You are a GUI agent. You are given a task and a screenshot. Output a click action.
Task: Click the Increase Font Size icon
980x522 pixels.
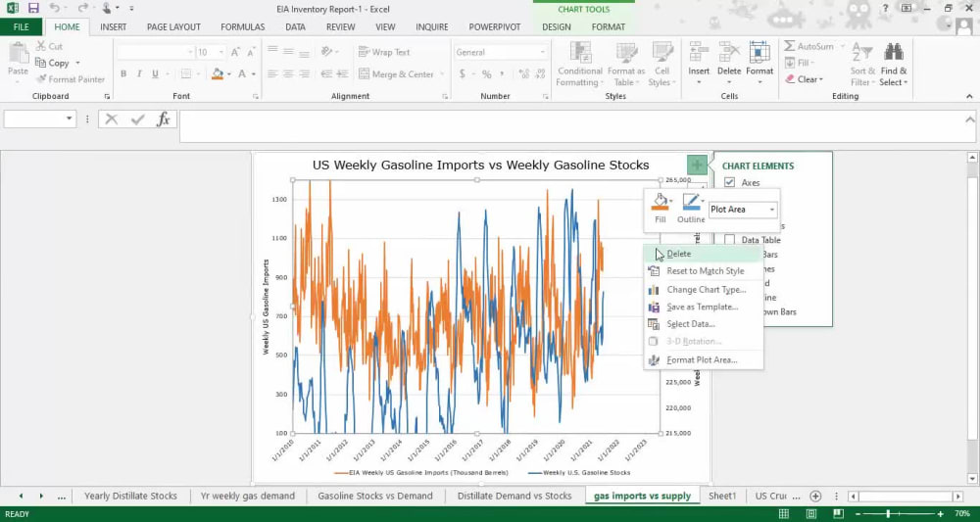coord(235,53)
